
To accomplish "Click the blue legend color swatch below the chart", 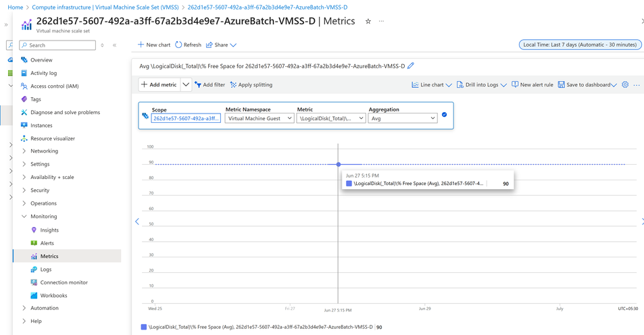I will pyautogui.click(x=144, y=327).
